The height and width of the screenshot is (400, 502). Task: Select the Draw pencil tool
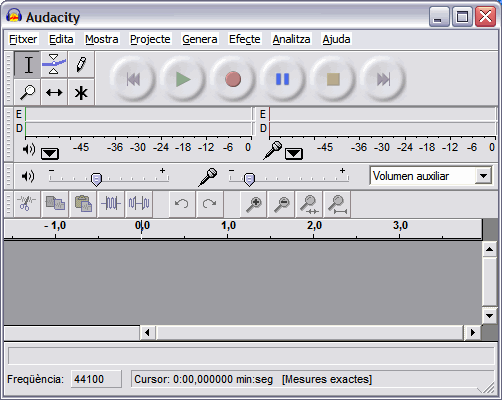coord(81,64)
